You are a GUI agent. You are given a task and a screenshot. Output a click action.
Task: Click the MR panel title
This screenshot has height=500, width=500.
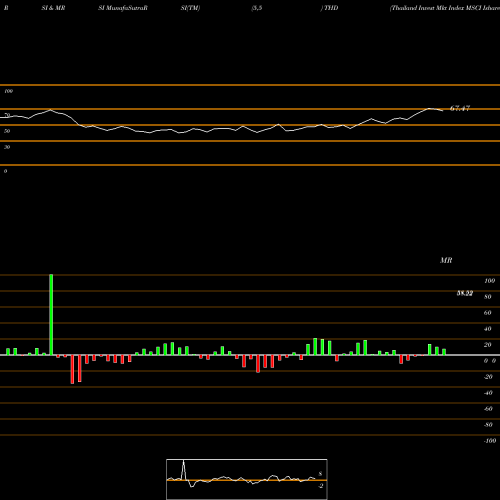(446, 260)
